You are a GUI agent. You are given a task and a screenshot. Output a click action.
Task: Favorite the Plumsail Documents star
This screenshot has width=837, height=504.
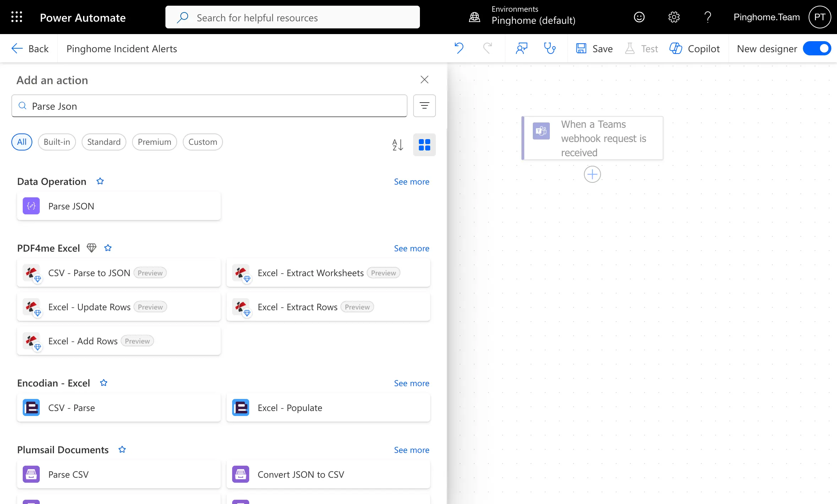122,450
